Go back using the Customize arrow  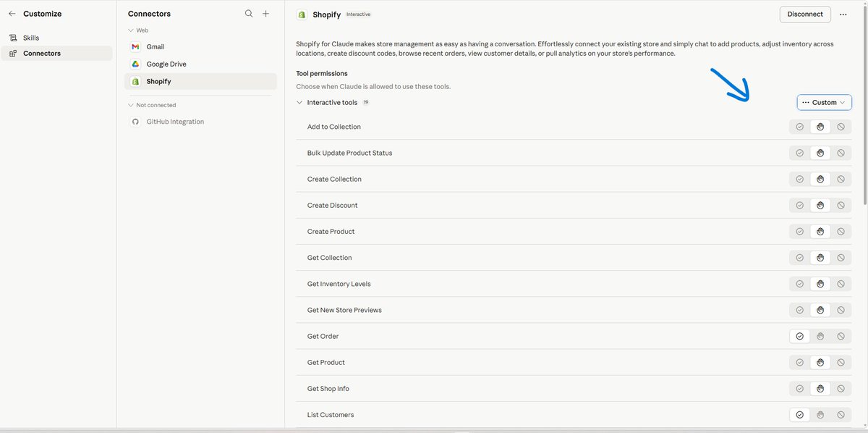(x=12, y=14)
